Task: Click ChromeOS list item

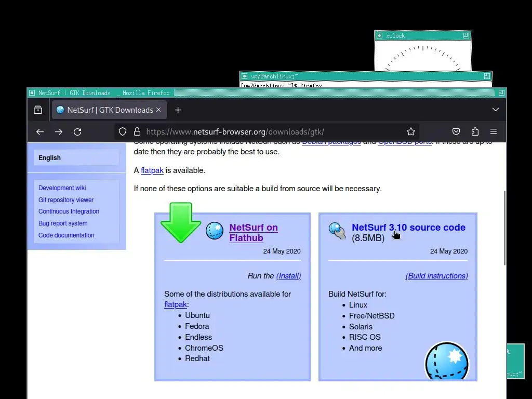Action: pyautogui.click(x=204, y=348)
